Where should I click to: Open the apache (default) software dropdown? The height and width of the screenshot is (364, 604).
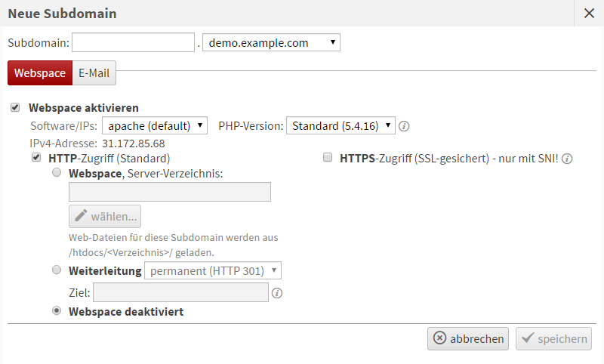154,125
